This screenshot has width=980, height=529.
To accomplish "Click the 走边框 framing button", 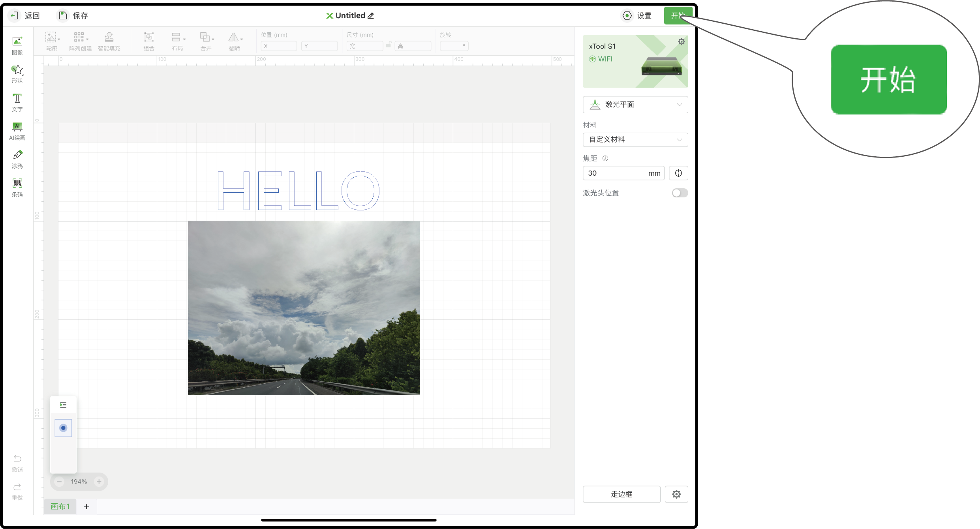I will [x=621, y=494].
